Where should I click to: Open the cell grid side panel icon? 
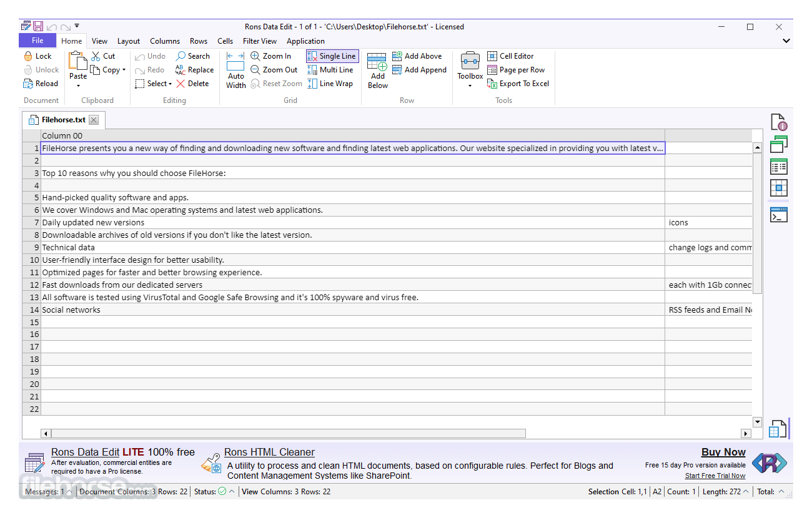point(778,188)
